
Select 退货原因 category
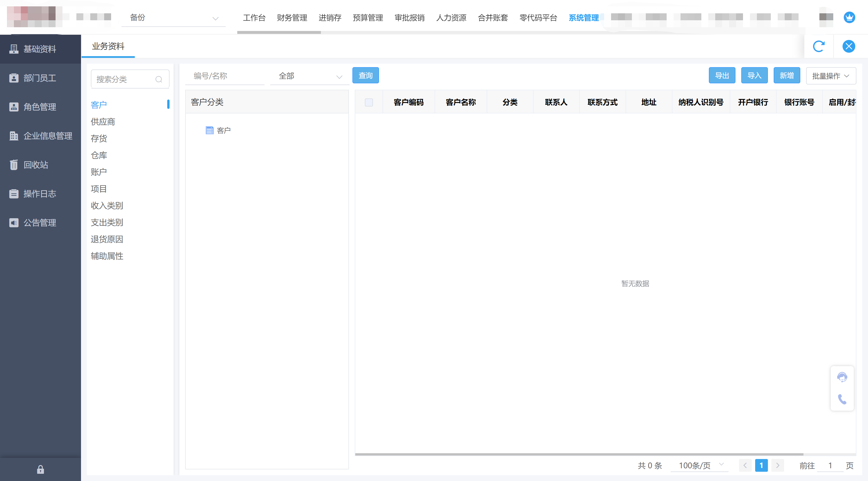pos(107,239)
